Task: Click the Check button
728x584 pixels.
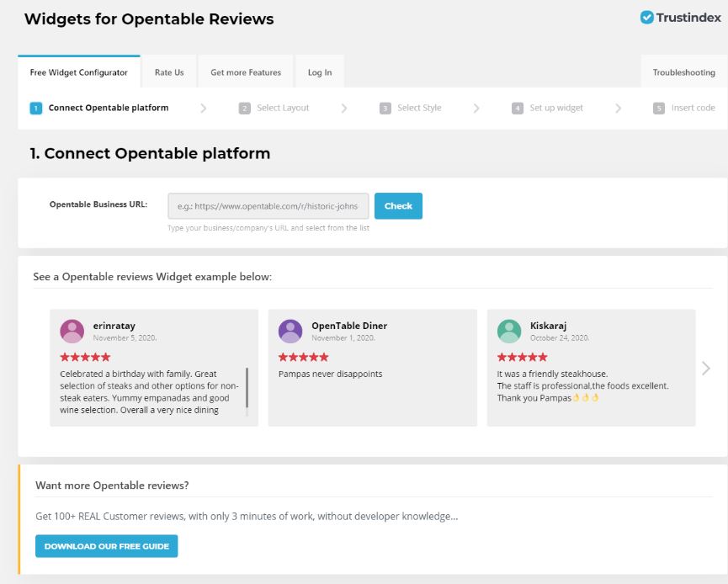Action: pos(398,205)
